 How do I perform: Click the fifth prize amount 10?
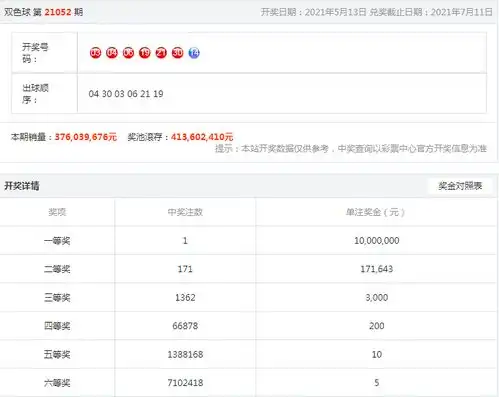click(377, 354)
